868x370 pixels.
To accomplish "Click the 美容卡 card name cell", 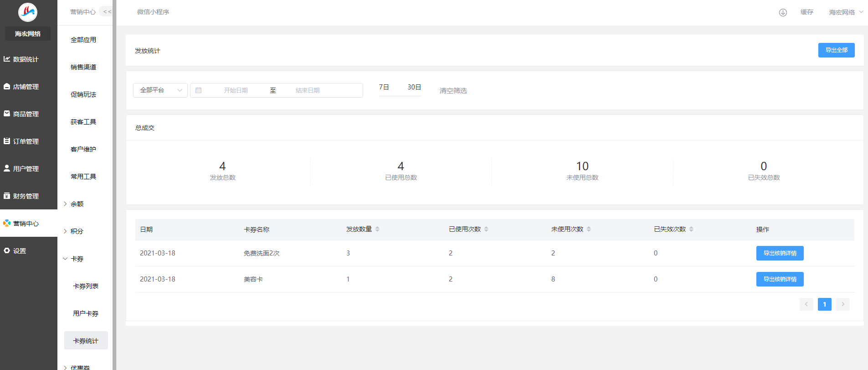I will pyautogui.click(x=253, y=279).
